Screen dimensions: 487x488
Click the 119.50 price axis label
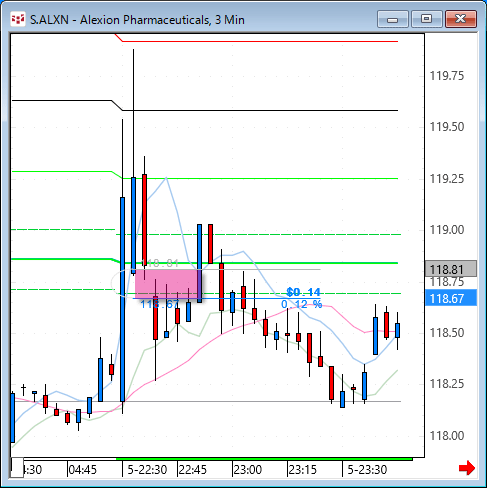447,127
